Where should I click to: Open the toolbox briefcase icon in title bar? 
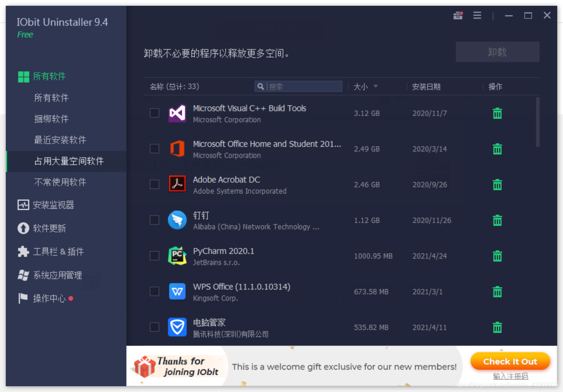pyautogui.click(x=458, y=16)
